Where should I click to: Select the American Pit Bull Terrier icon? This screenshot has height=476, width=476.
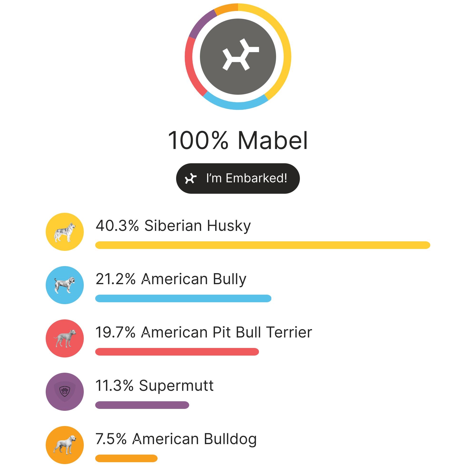click(x=64, y=338)
